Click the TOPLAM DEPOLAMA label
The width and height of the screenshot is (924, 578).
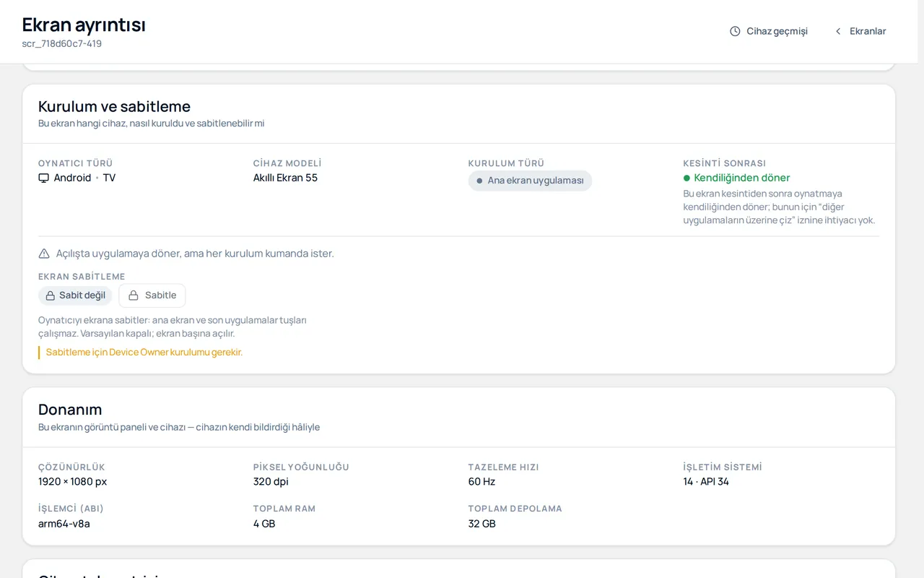click(x=515, y=509)
